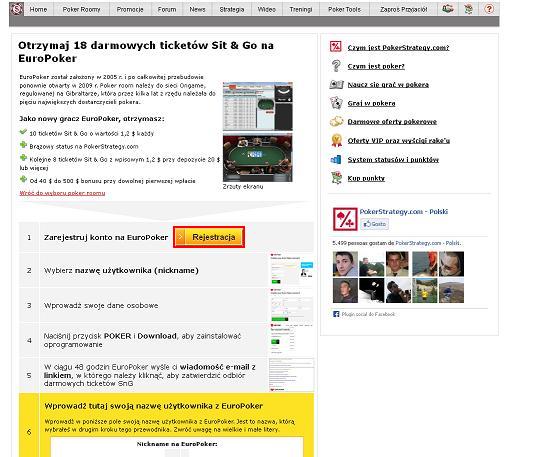
Task: Open the 'Kup punkty' link
Action: click(366, 178)
